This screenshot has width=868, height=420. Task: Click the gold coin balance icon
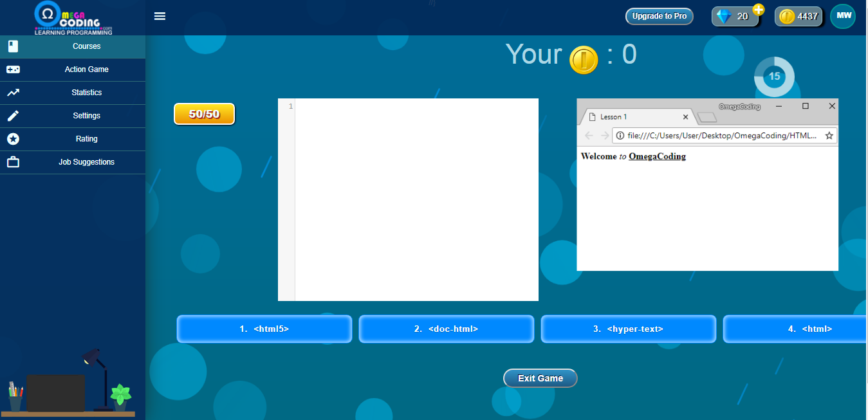pyautogui.click(x=786, y=17)
